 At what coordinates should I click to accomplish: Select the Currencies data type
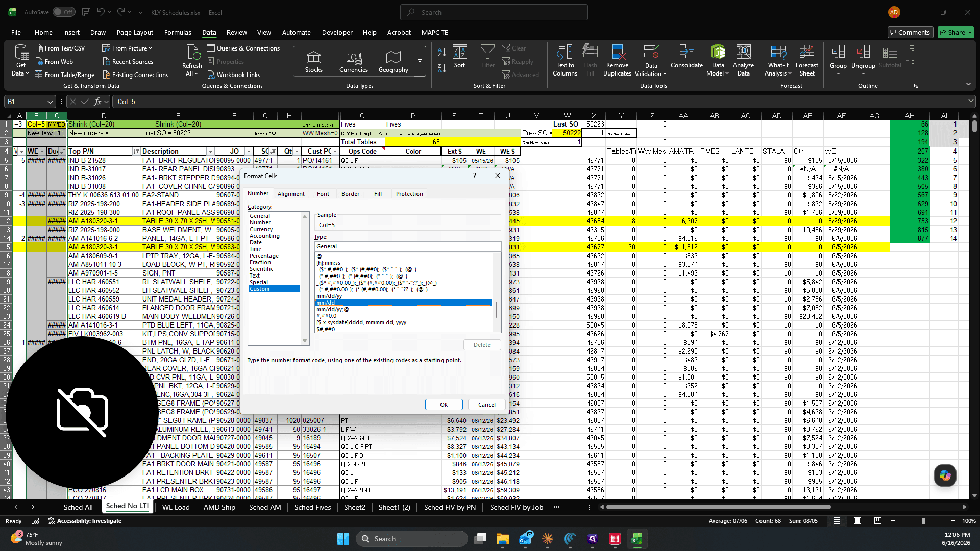click(354, 61)
